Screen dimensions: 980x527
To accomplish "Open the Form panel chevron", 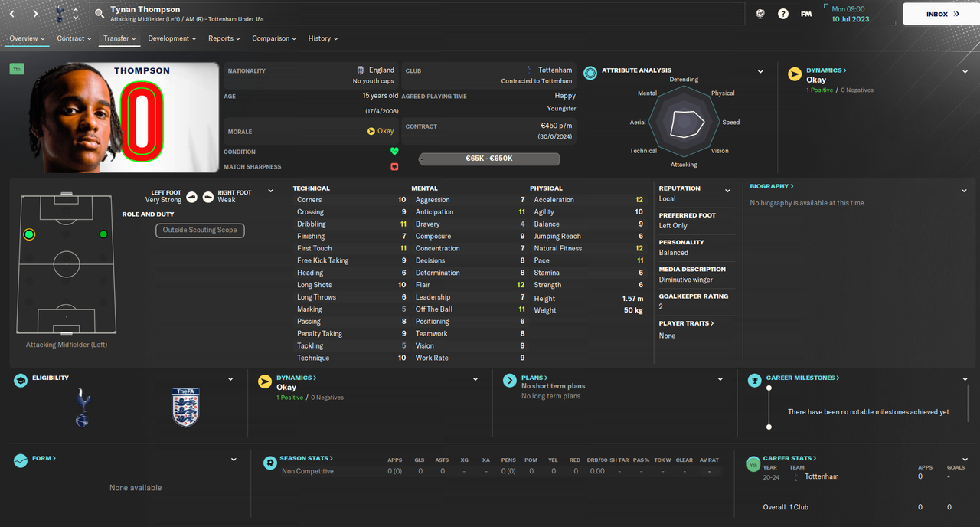I will tap(234, 460).
